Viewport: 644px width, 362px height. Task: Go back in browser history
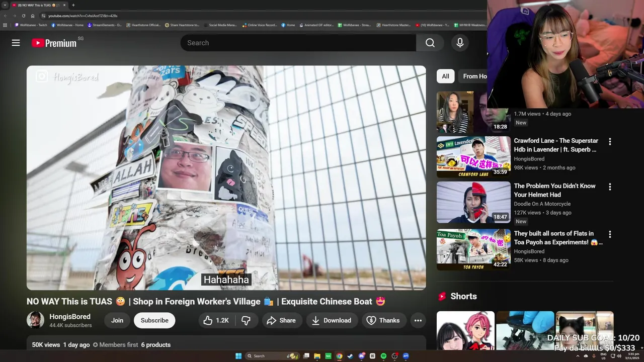(x=6, y=16)
